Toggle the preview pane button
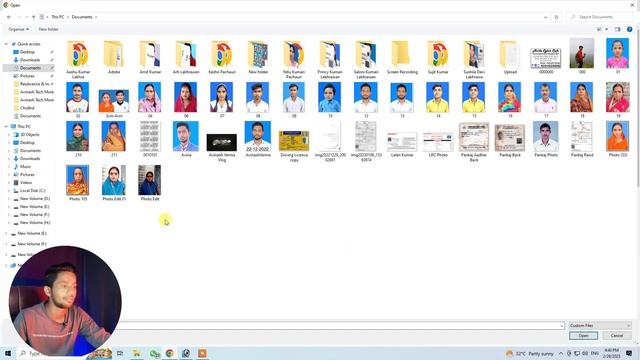Viewport: 640px width, 360px height. (x=618, y=29)
